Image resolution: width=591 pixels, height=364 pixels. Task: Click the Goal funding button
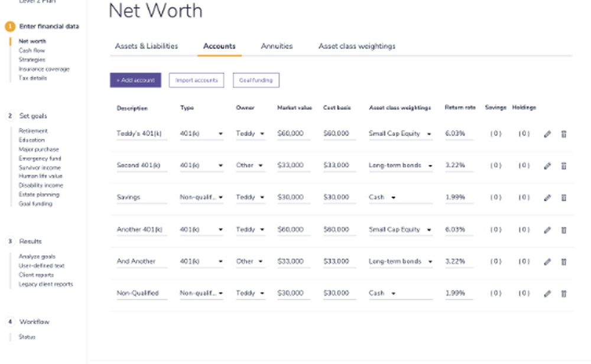tap(256, 80)
